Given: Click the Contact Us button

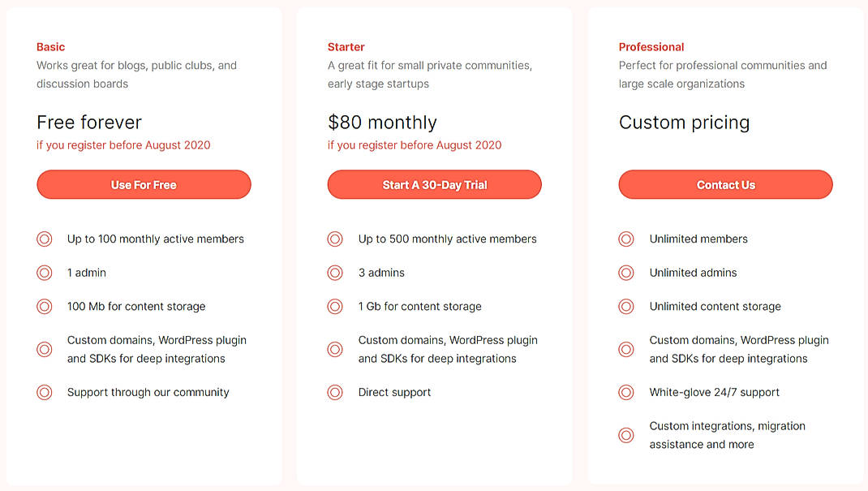Looking at the screenshot, I should coord(725,184).
